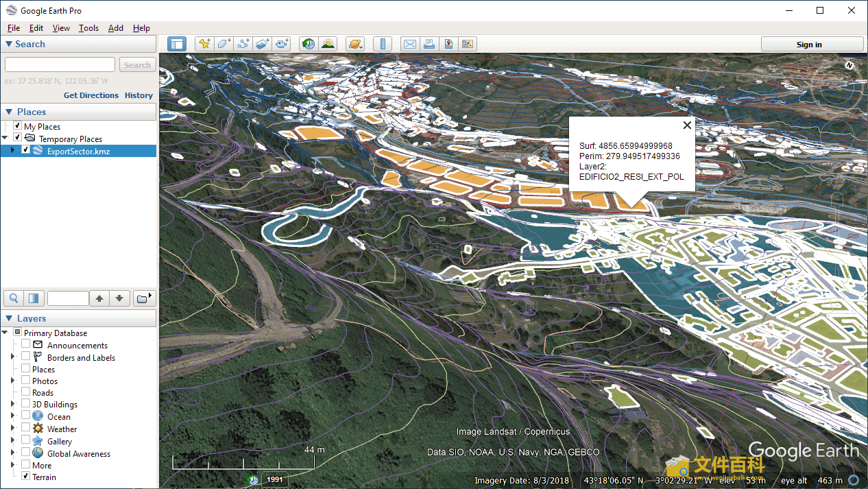Image resolution: width=868 pixels, height=489 pixels.
Task: Click the 1991 historical imagery clock icon
Action: [x=254, y=480]
